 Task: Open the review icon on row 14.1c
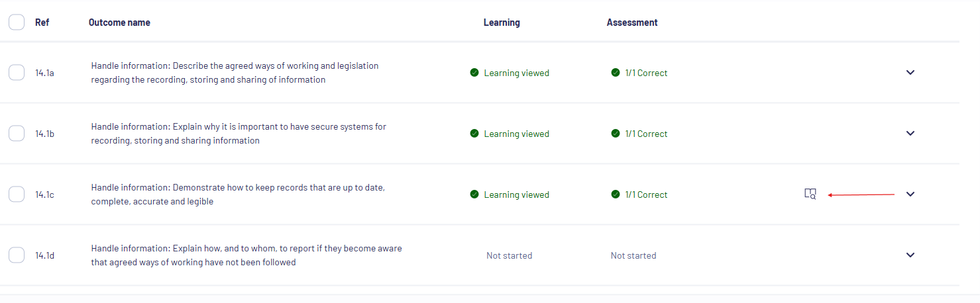[x=810, y=194]
